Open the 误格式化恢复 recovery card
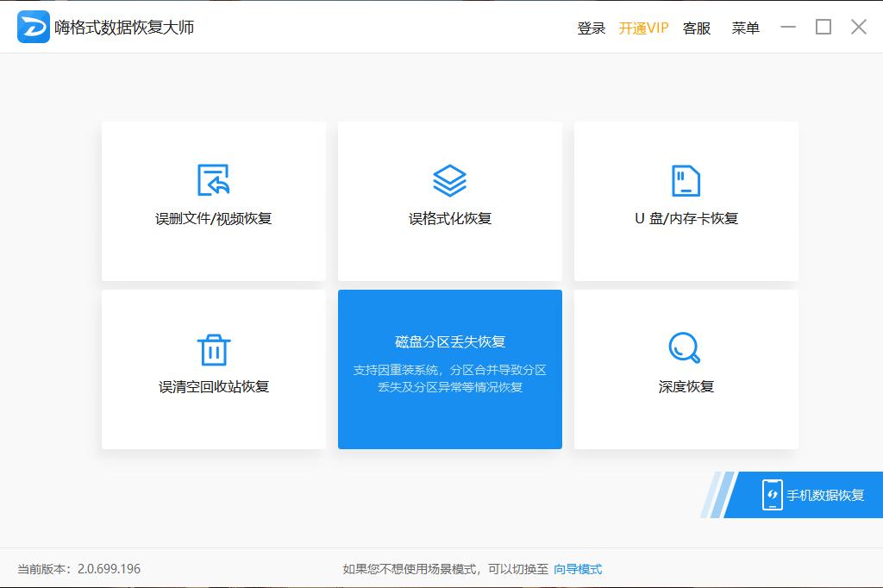Image resolution: width=883 pixels, height=588 pixels. click(x=449, y=201)
